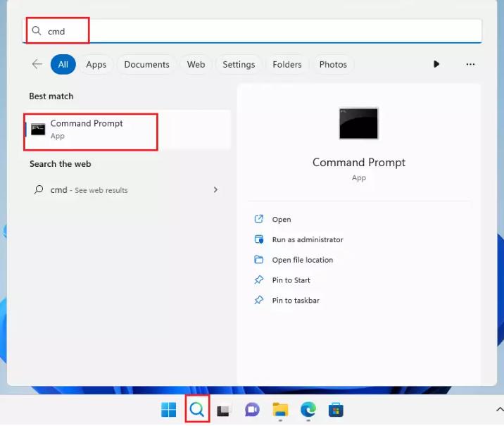Click the Run as administrator shield icon
This screenshot has width=504, height=426.
tap(259, 239)
